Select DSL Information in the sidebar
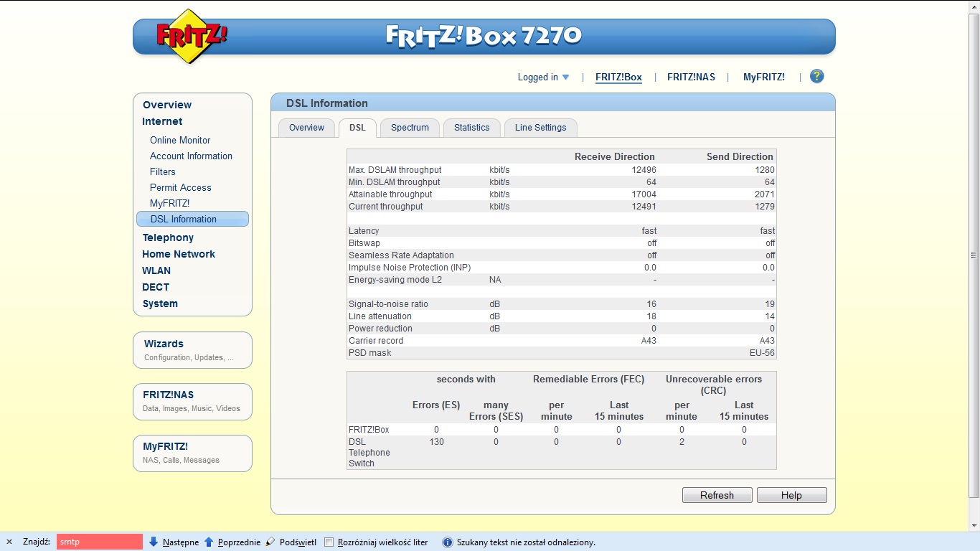Viewport: 980px width, 551px height. [192, 219]
